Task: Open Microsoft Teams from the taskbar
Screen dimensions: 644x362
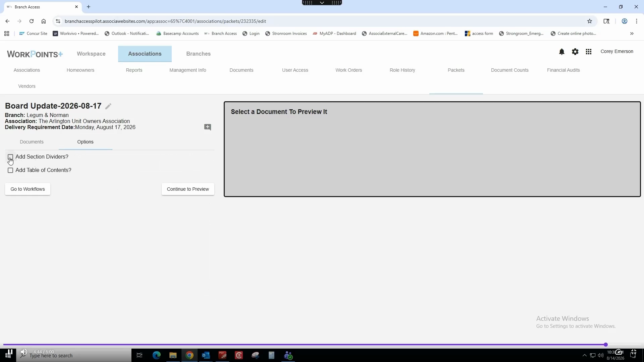Action: click(x=288, y=355)
